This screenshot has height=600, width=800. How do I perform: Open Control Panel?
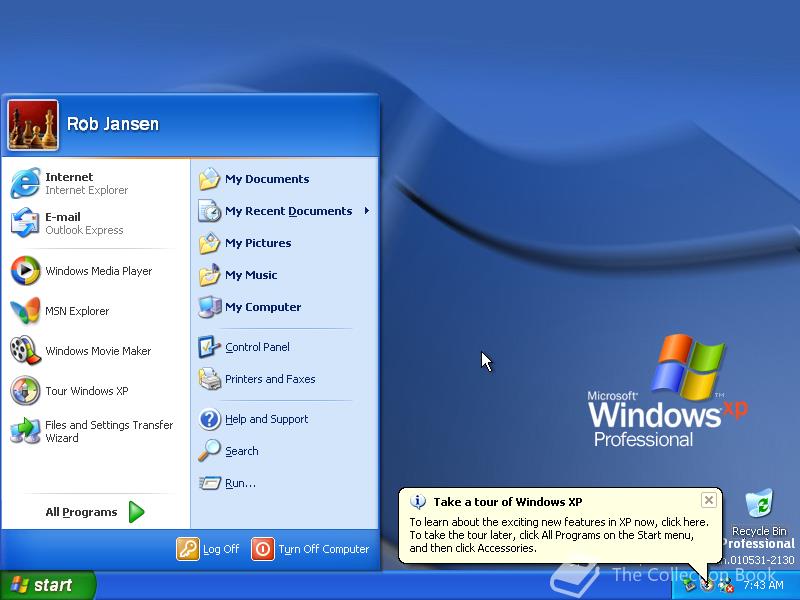(x=285, y=347)
